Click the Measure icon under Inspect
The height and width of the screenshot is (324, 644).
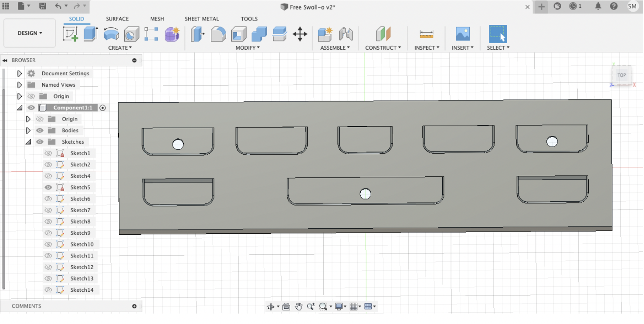coord(426,34)
